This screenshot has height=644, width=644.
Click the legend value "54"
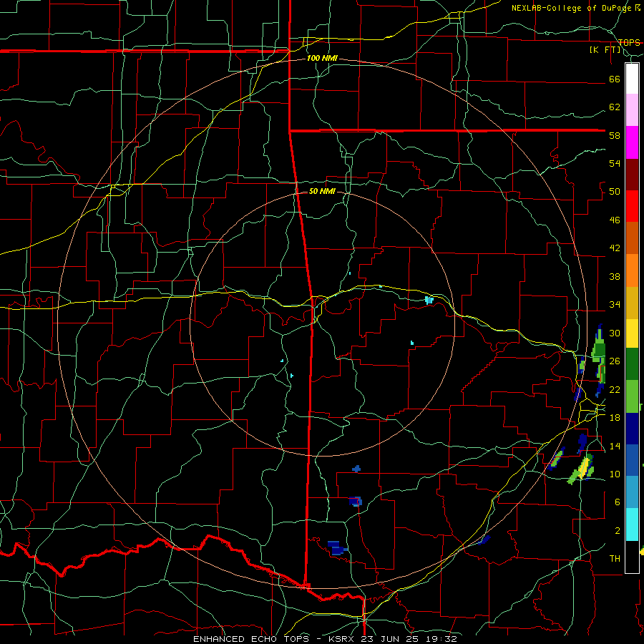tap(615, 163)
